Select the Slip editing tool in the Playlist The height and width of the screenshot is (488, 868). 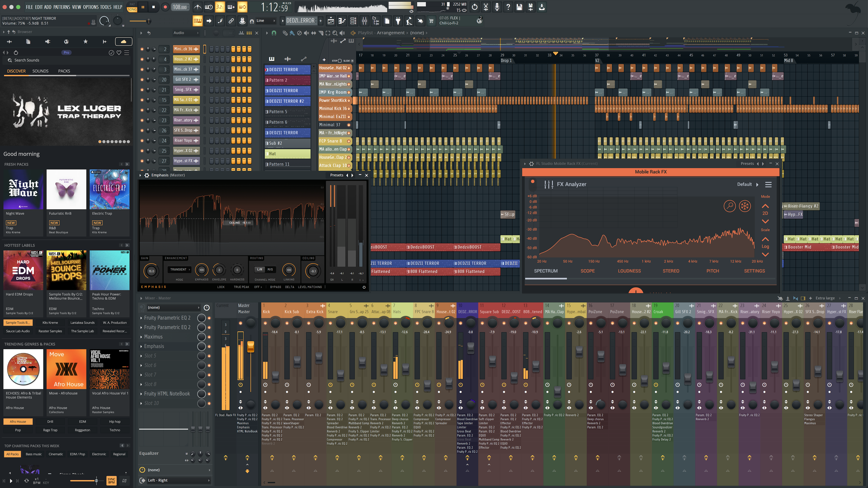(313, 33)
